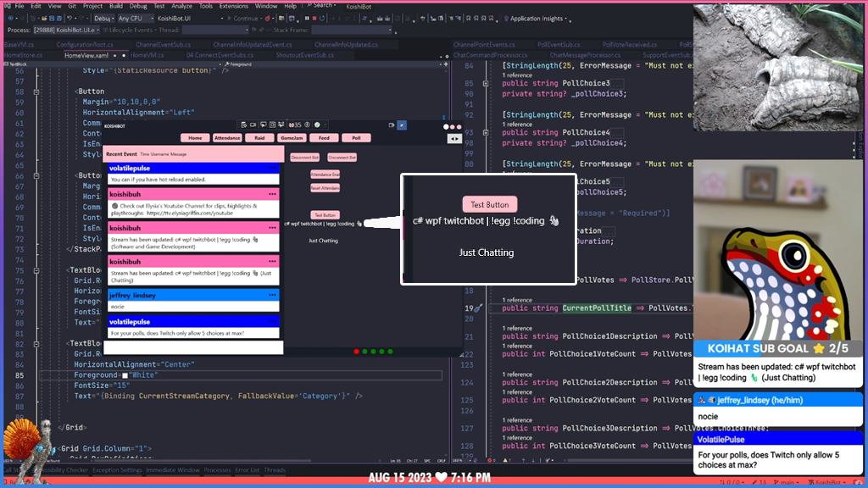Open the Thread dropdown
Image resolution: width=868 pixels, height=488 pixels.
point(215,30)
